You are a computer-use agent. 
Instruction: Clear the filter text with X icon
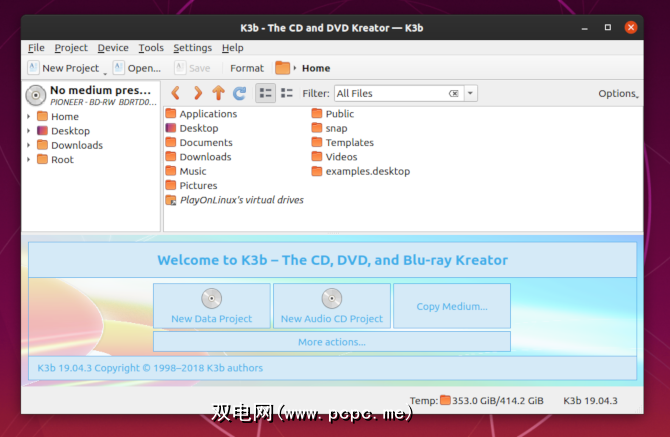[453, 93]
